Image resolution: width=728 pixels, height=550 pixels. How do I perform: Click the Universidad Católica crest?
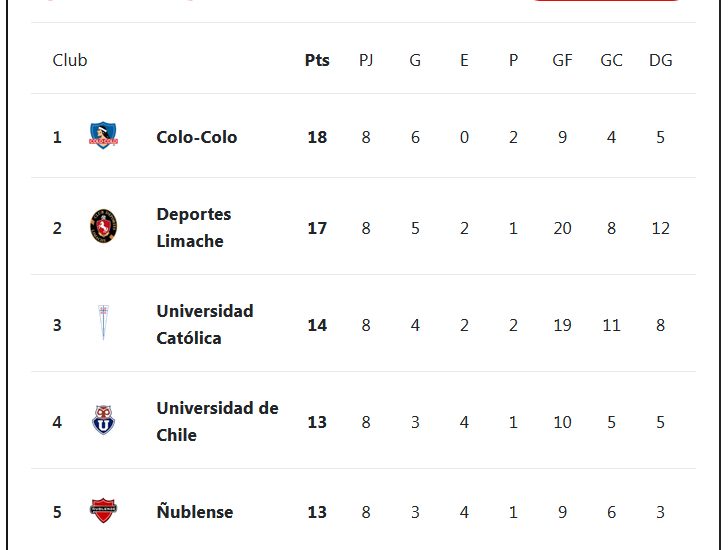pyautogui.click(x=103, y=324)
